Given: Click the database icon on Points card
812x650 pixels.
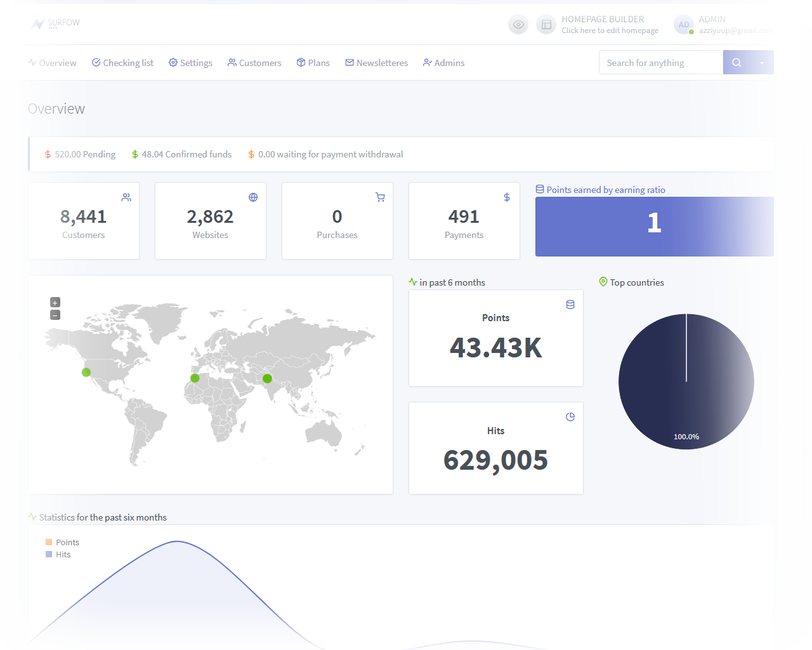Looking at the screenshot, I should 570,305.
